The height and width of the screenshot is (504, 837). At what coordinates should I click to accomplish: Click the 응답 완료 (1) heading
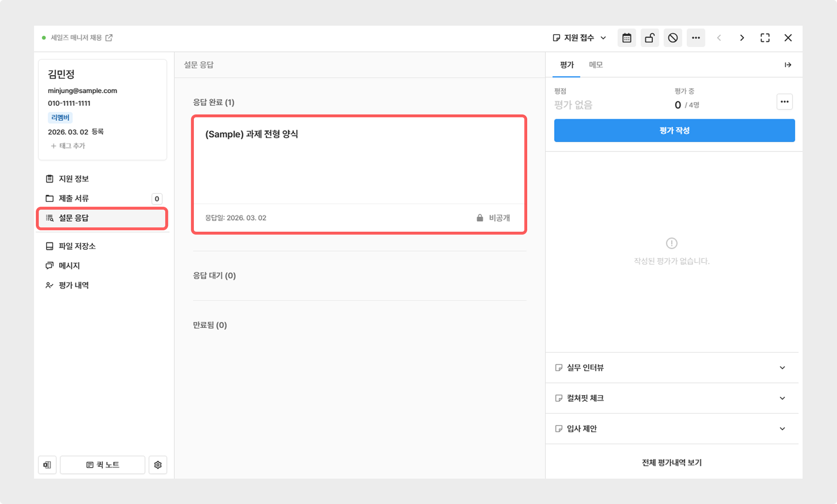coord(213,102)
